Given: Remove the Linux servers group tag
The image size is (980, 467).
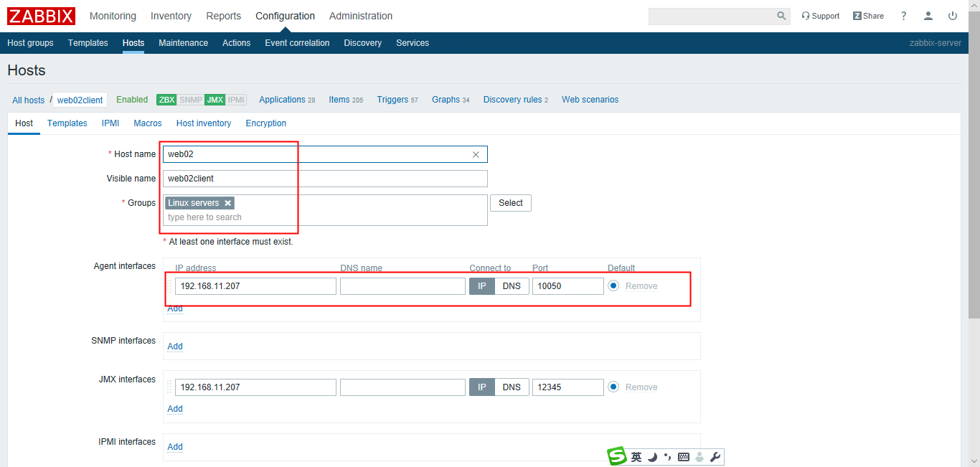Looking at the screenshot, I should coord(227,203).
